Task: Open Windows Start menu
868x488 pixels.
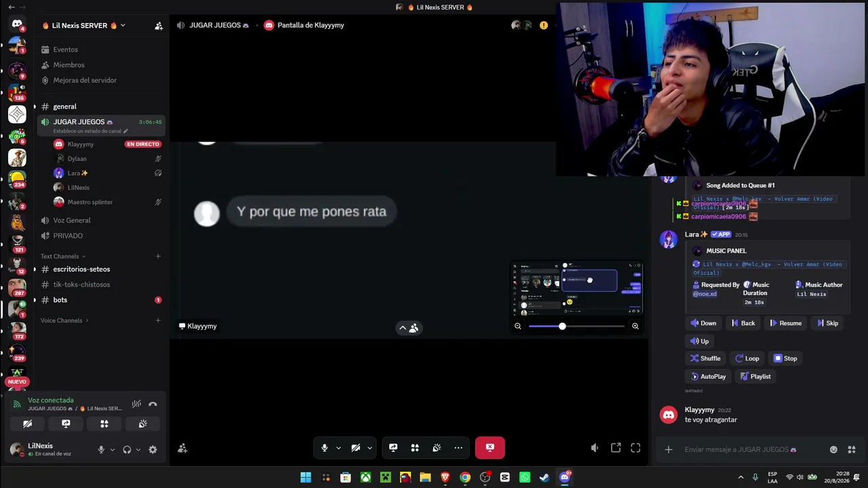Action: (306, 478)
